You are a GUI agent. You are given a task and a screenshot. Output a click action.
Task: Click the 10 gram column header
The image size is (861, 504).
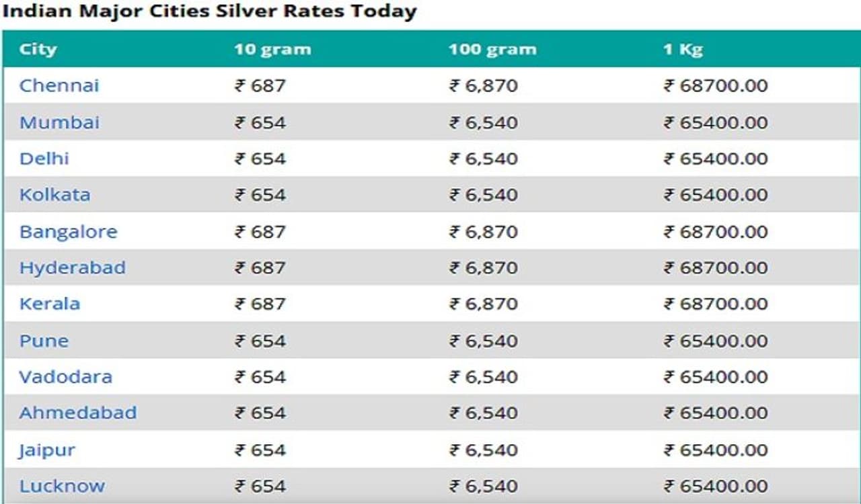coord(272,50)
